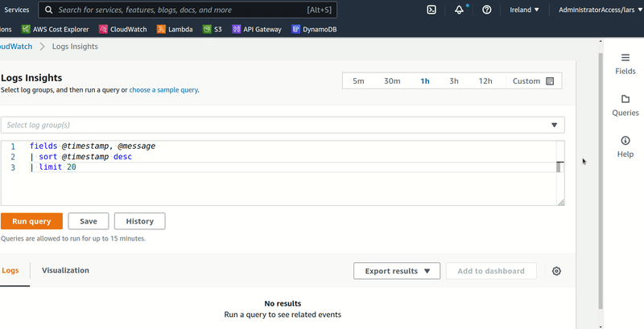Screen dimensions: 644x329
Task: Open CloudWatch shortcut icon
Action: coord(104,29)
